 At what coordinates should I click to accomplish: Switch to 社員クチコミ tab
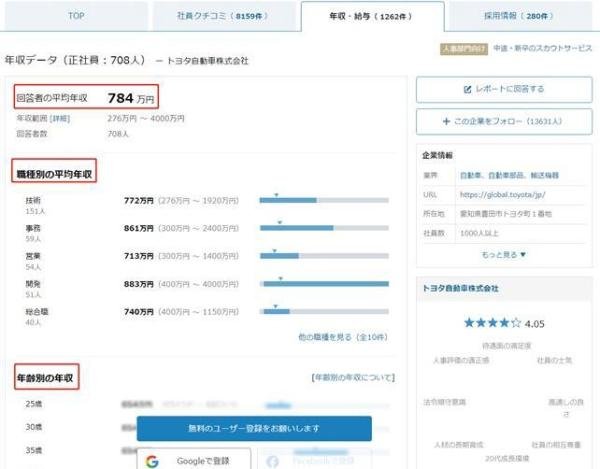tap(224, 16)
